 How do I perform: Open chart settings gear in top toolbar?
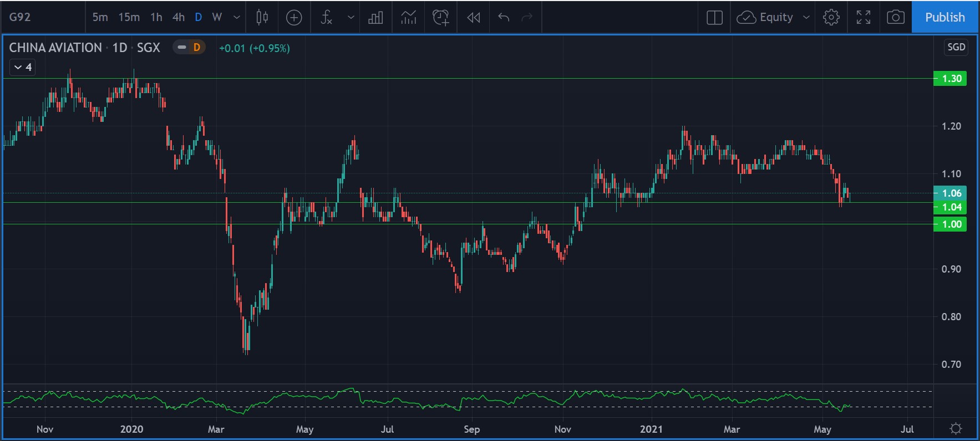click(831, 18)
